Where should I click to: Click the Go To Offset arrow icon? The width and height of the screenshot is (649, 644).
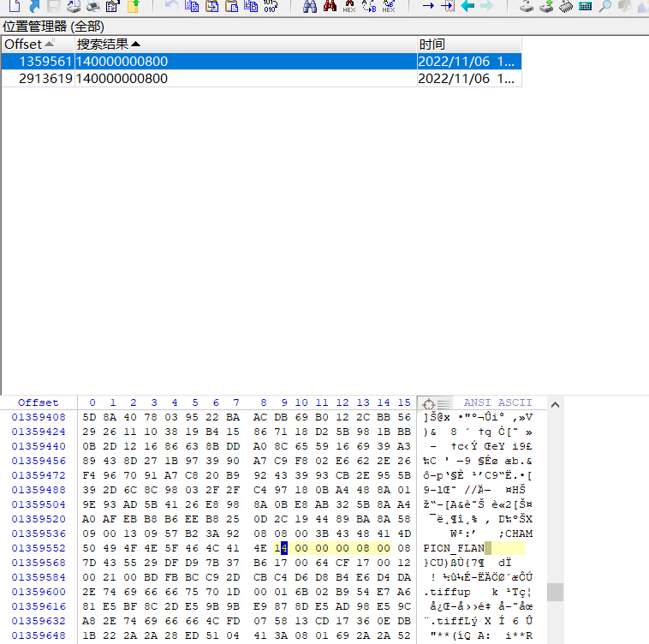(x=428, y=6)
